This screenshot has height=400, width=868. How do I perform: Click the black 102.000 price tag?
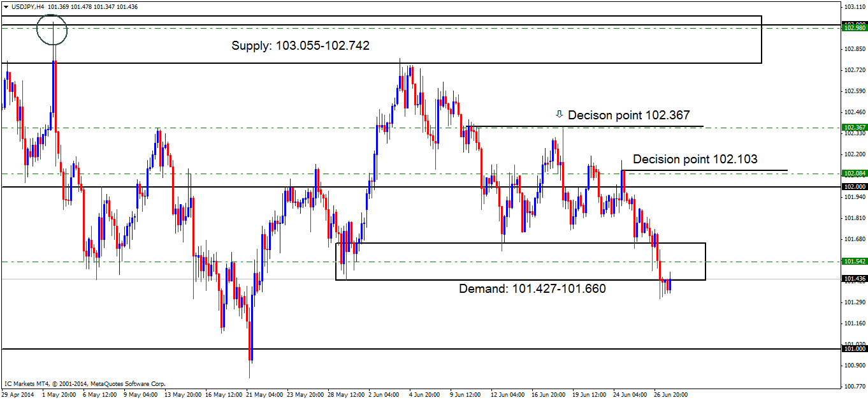[x=855, y=186]
